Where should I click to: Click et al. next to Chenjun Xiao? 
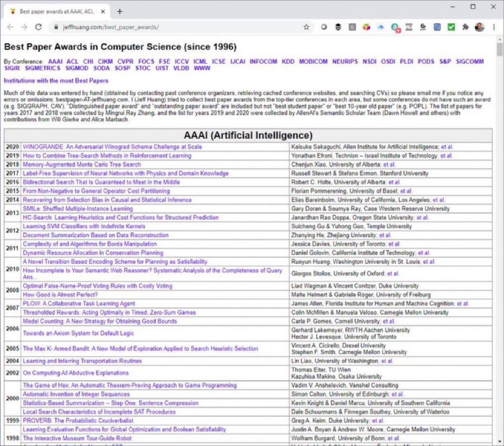389,165
